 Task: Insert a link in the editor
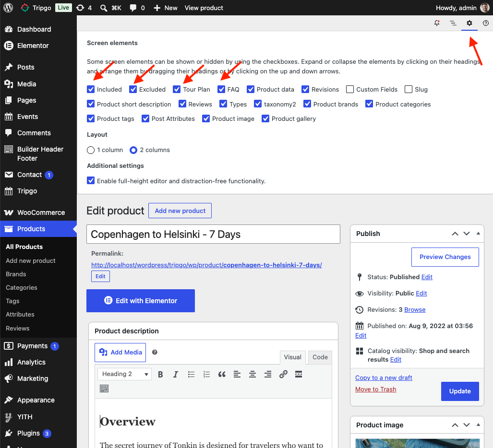(x=283, y=374)
